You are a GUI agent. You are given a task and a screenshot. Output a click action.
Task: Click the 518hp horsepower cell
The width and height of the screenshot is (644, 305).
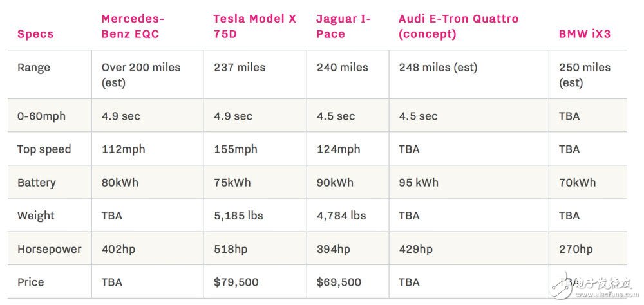coord(229,249)
